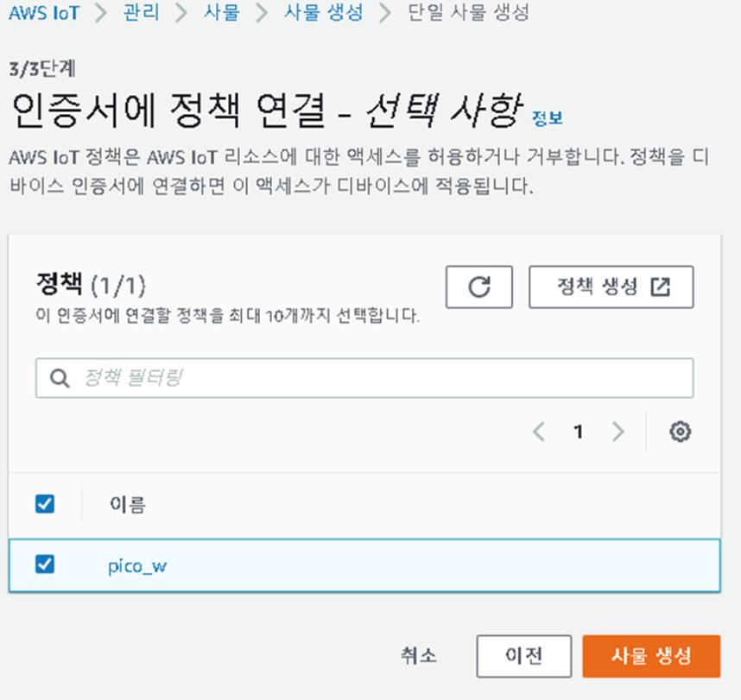Sort by the 이름 column header

point(128,504)
